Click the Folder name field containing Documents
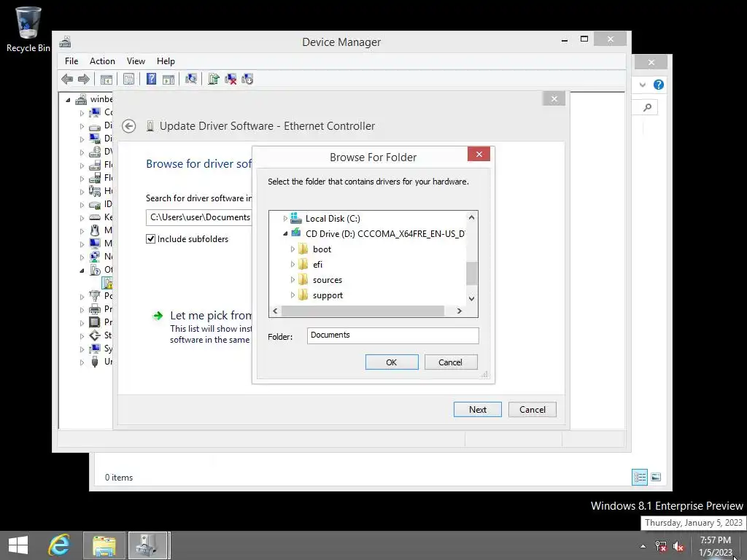Image resolution: width=747 pixels, height=560 pixels. pyautogui.click(x=392, y=335)
